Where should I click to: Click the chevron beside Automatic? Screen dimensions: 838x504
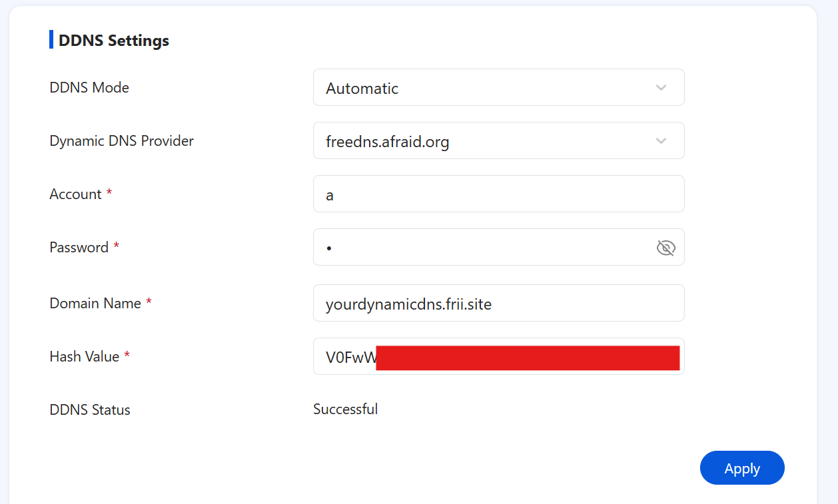660,87
